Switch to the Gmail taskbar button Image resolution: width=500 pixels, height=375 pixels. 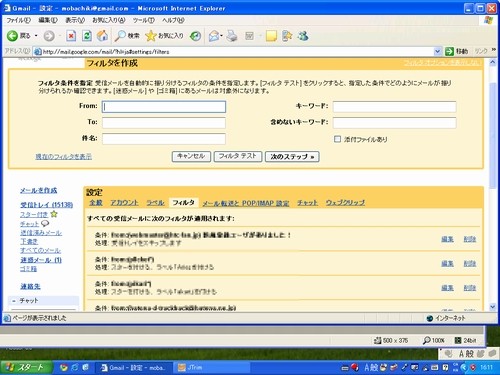(x=133, y=368)
